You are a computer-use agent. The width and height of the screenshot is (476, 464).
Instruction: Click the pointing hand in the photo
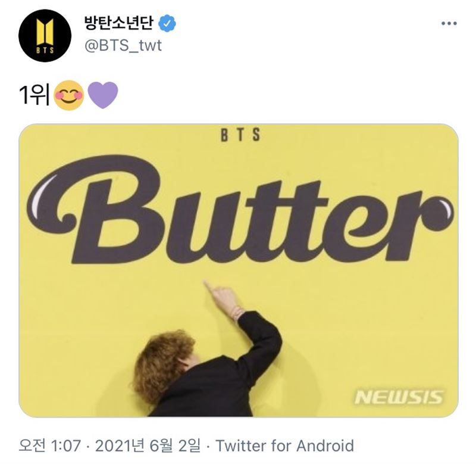coord(224,300)
